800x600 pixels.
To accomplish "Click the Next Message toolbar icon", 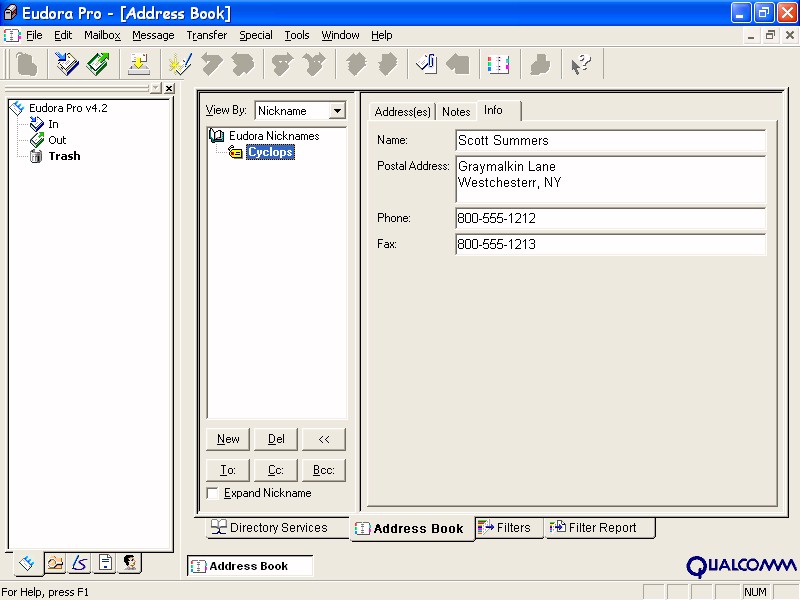I will (387, 64).
